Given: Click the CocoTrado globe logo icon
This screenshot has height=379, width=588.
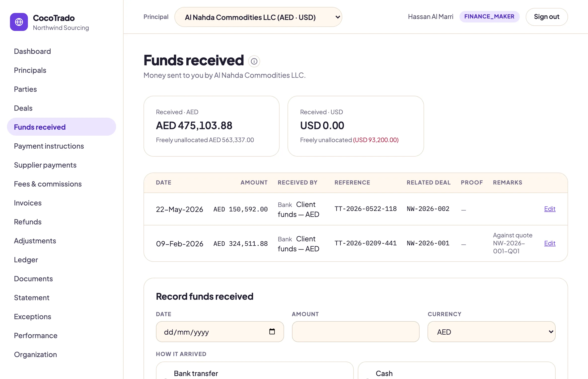Looking at the screenshot, I should 19,22.
